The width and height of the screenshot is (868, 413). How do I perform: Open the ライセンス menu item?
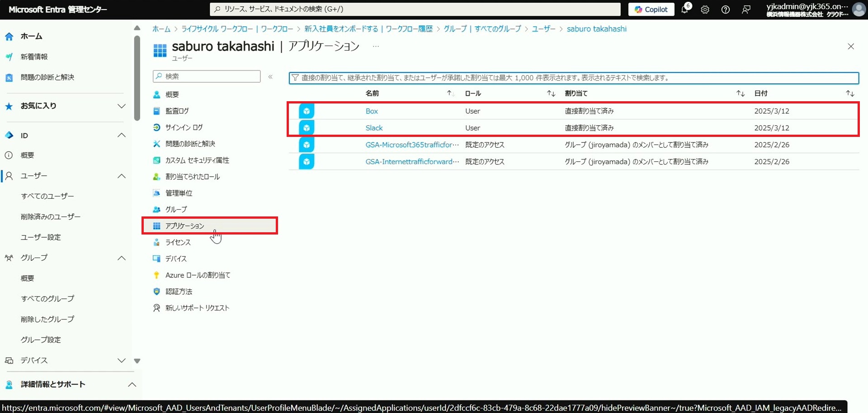tap(178, 243)
